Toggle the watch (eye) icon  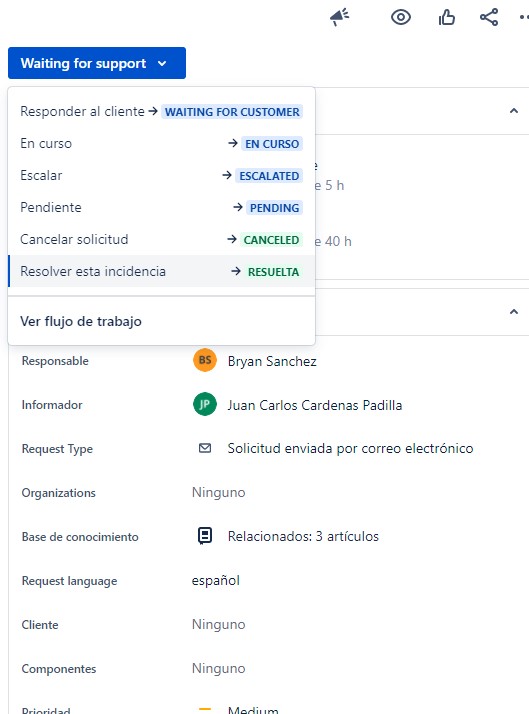(401, 17)
